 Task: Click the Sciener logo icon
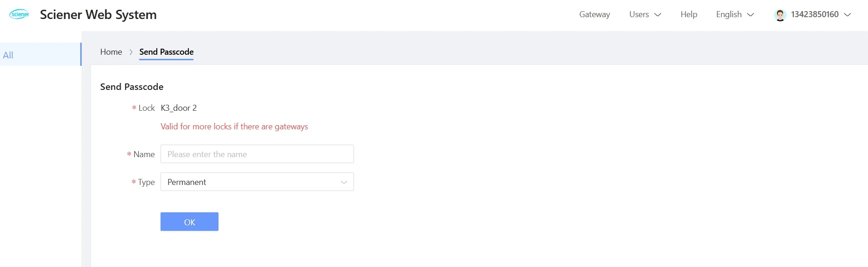pyautogui.click(x=19, y=14)
